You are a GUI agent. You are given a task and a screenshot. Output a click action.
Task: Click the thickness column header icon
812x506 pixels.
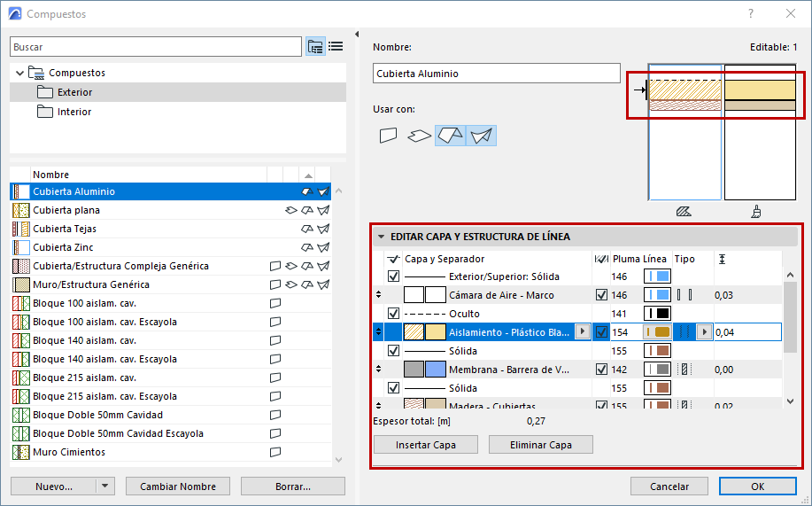[722, 259]
